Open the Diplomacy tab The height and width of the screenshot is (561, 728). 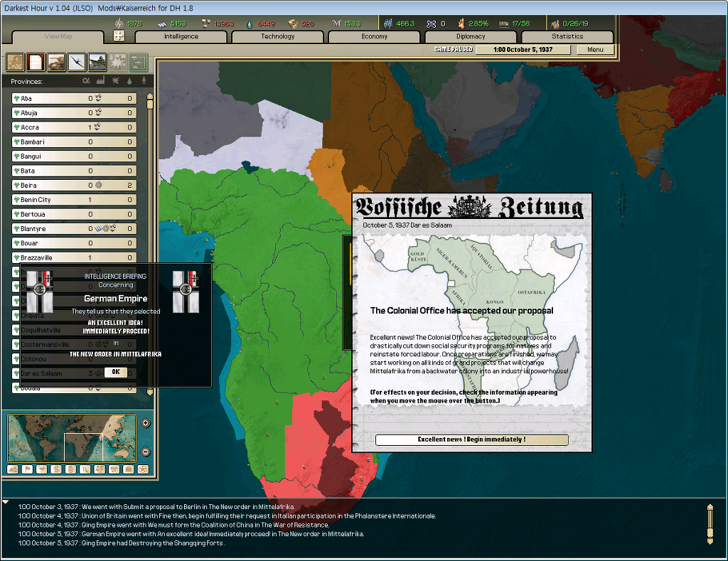[471, 36]
